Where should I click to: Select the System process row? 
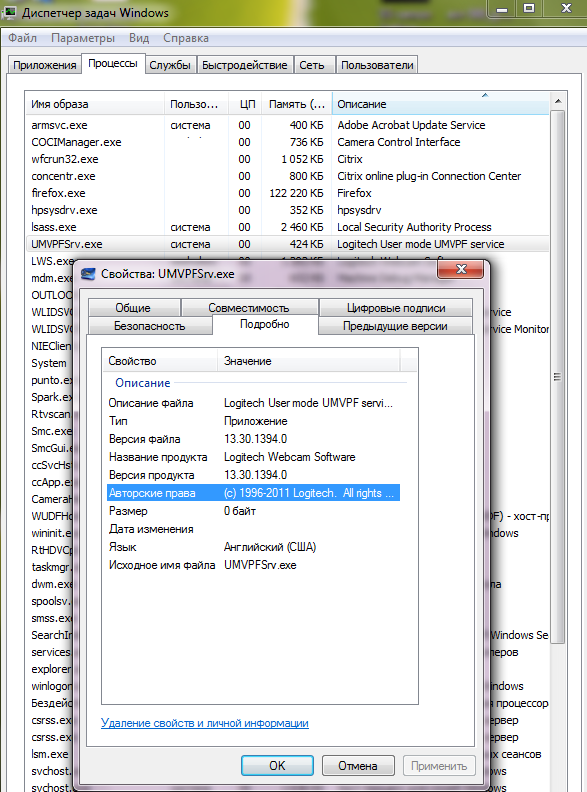(48, 363)
